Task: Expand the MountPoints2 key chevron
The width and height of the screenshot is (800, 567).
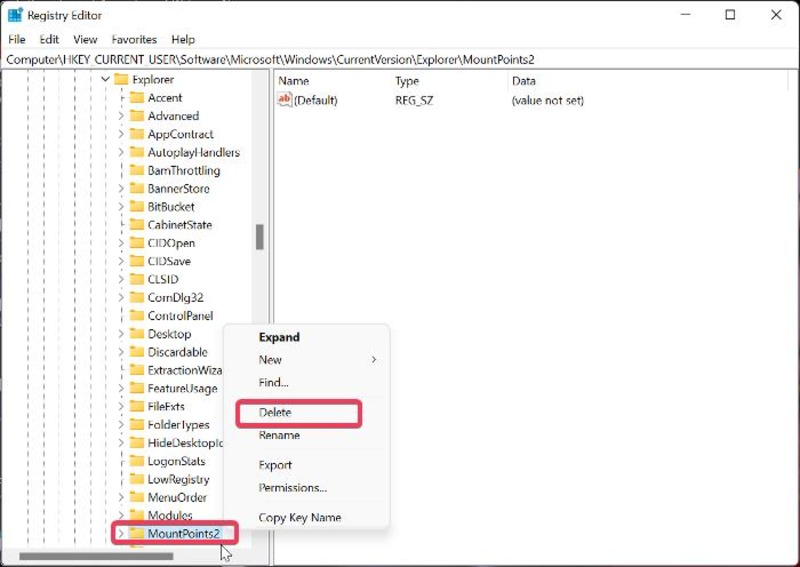Action: point(121,533)
